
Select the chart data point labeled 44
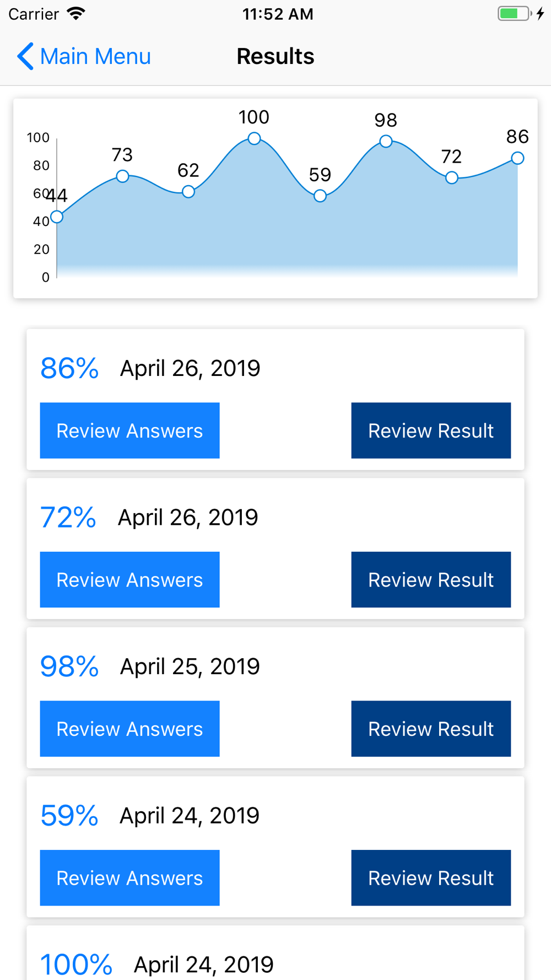click(57, 217)
